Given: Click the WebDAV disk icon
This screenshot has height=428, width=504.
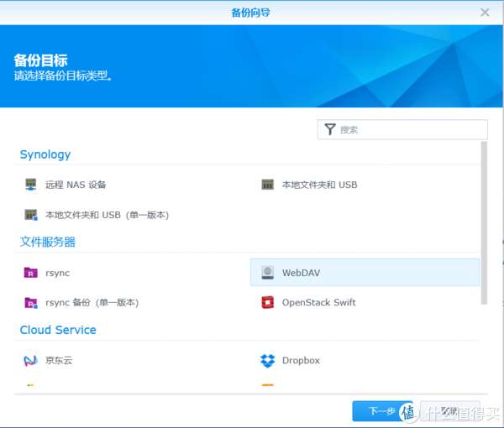Looking at the screenshot, I should pos(267,272).
